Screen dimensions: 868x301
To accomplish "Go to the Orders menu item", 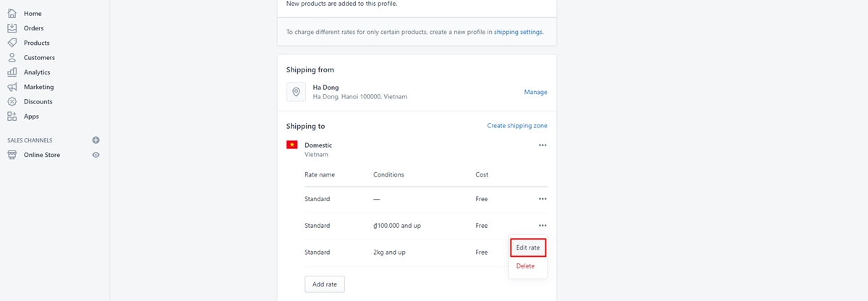I will coord(34,28).
